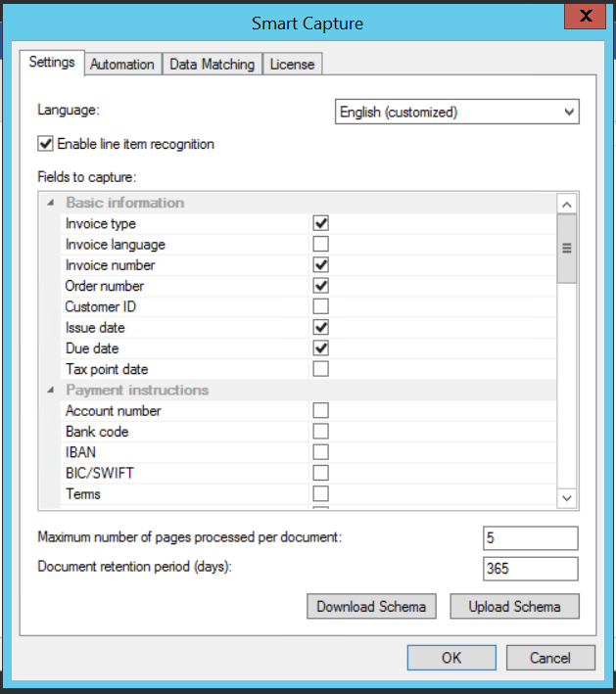Viewport: 616px width, 694px height.
Task: Enable the Account number checkbox
Action: [x=320, y=410]
